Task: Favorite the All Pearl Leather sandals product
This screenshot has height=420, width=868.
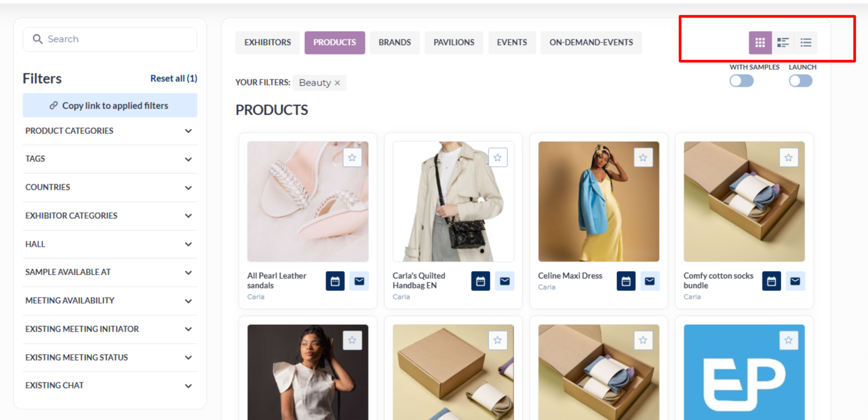Action: [352, 158]
